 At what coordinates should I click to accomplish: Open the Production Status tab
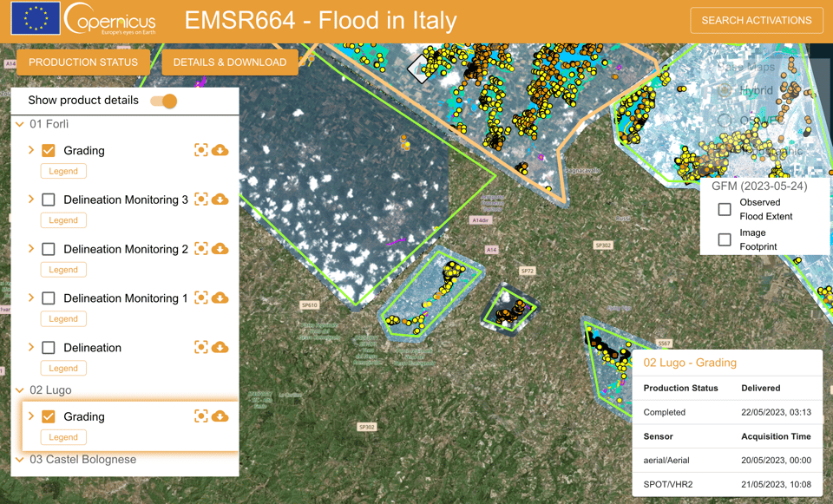(x=83, y=62)
